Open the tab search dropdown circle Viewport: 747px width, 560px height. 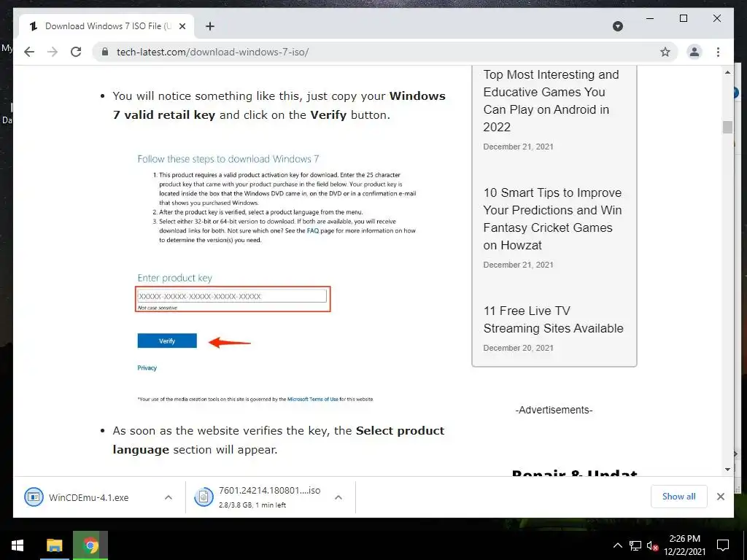tap(617, 26)
